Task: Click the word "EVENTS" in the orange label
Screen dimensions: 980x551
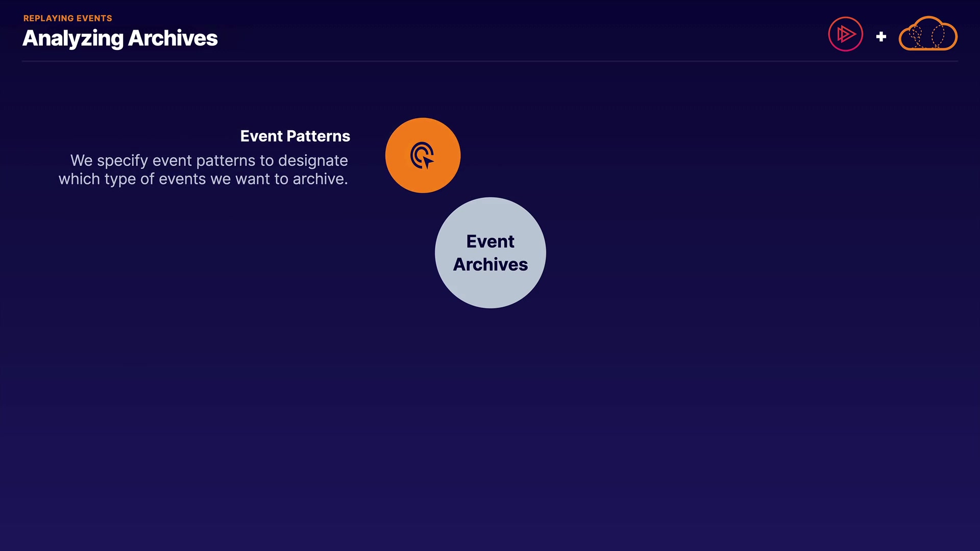Action: (x=94, y=18)
